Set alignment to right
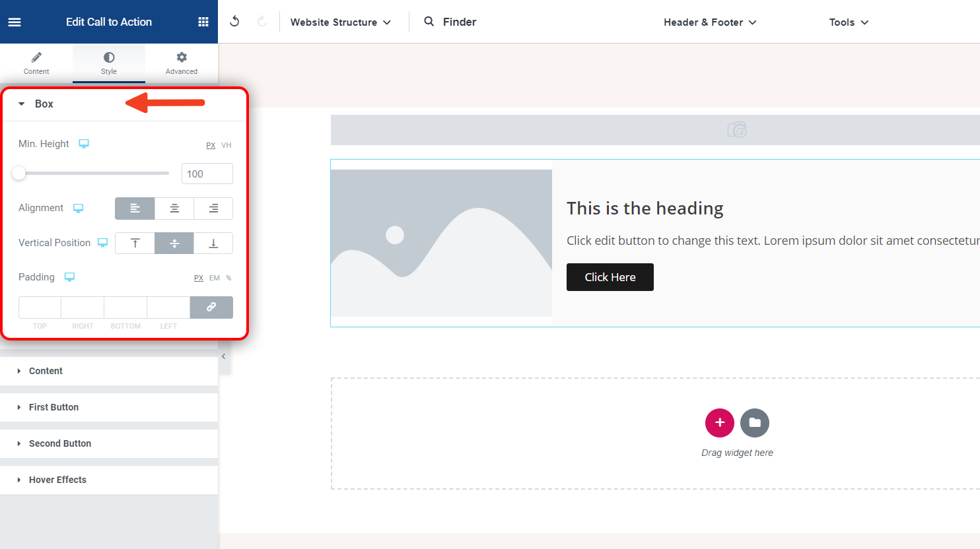980x549 pixels. [x=213, y=209]
